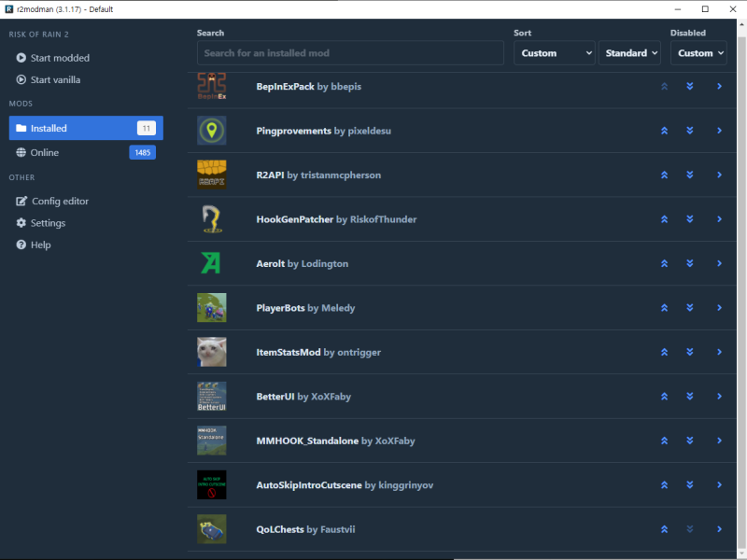
Task: Select the MMHOOK_Standalone mod name
Action: (x=307, y=441)
